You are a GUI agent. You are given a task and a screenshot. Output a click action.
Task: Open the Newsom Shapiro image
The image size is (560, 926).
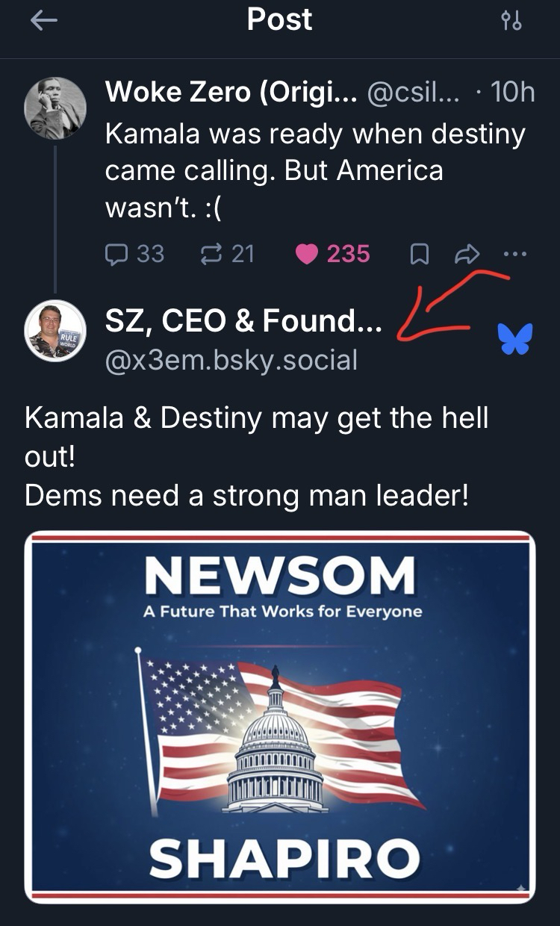coord(280,717)
